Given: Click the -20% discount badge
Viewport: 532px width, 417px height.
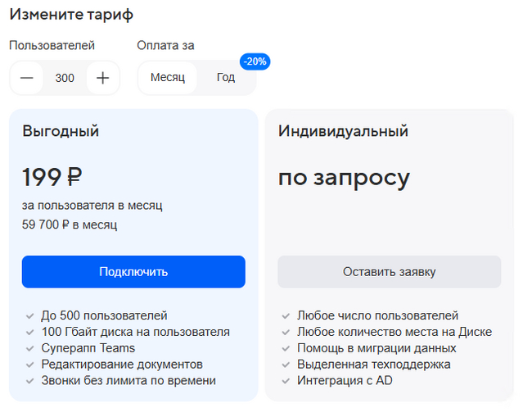Looking at the screenshot, I should pyautogui.click(x=255, y=61).
